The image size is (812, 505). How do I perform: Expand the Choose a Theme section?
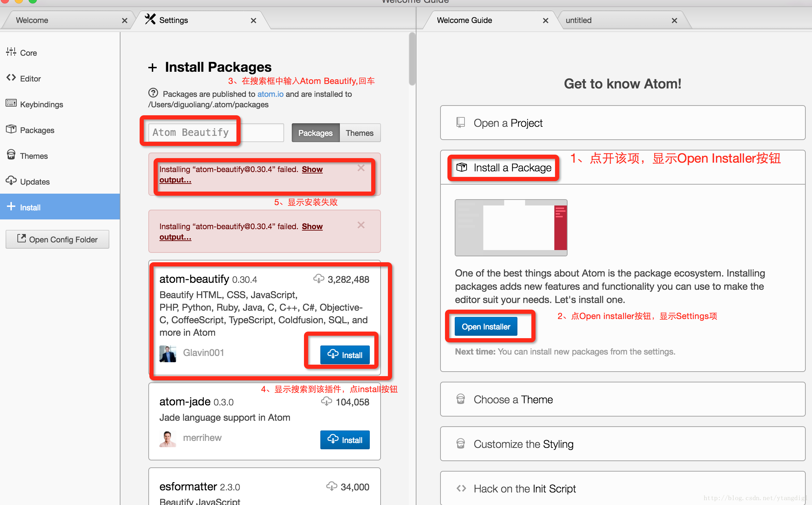click(623, 399)
